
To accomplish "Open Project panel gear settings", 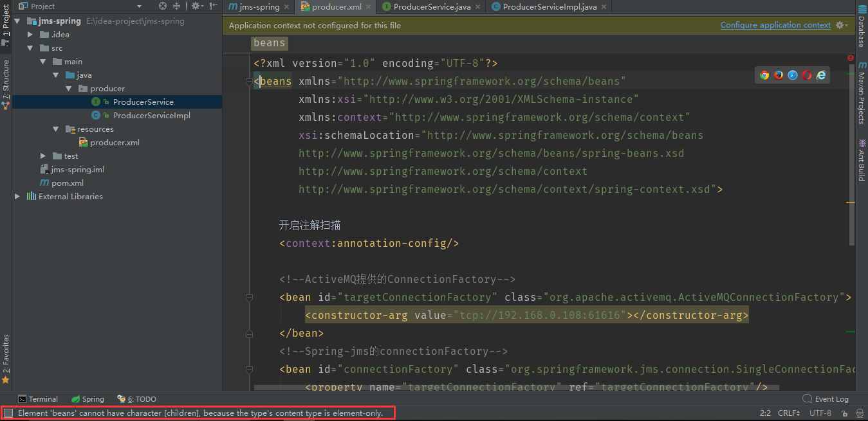I will [x=196, y=6].
